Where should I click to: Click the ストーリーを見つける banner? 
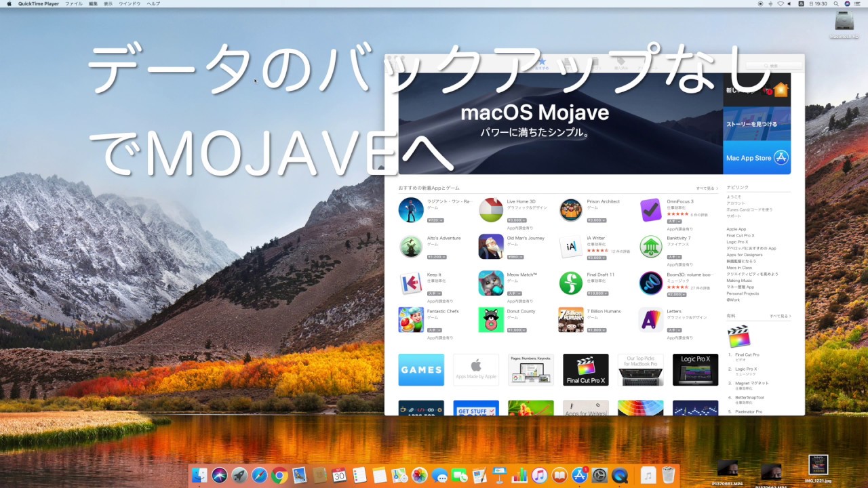(x=757, y=123)
